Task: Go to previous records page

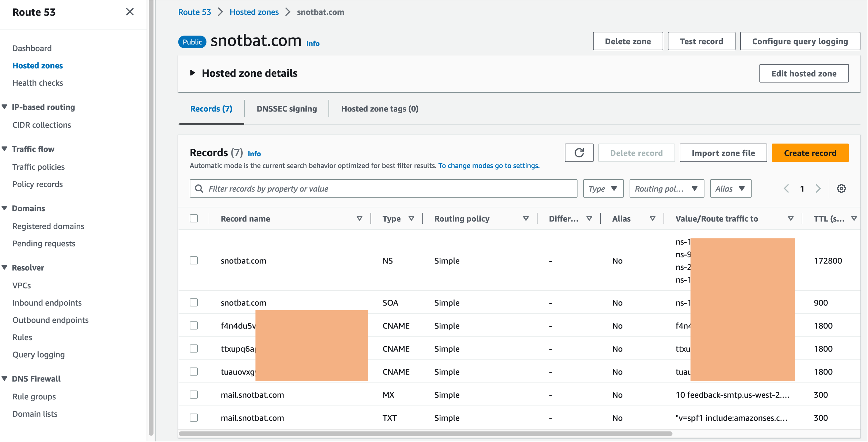Action: [x=786, y=189]
